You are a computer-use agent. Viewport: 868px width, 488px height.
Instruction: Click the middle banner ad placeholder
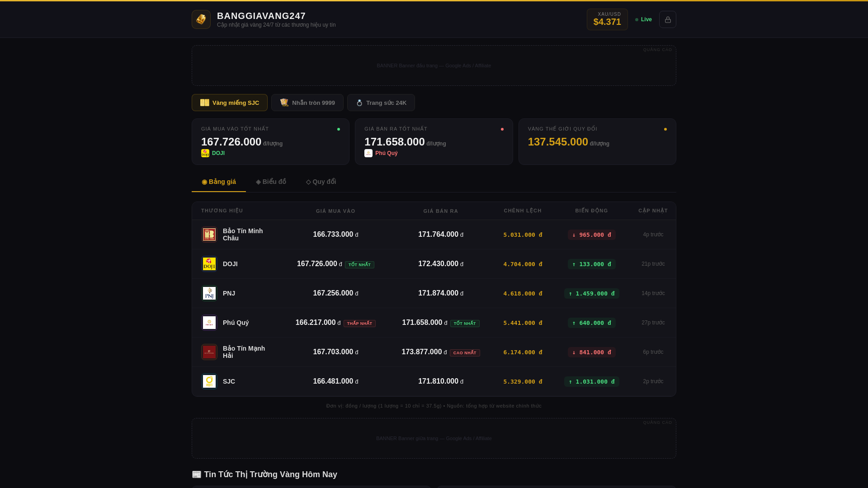click(434, 438)
